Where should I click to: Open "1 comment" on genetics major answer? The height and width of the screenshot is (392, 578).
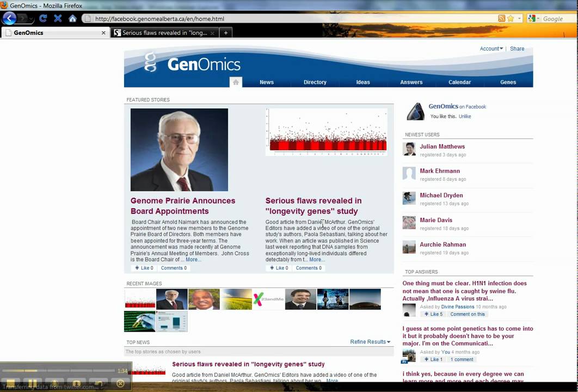[x=462, y=359]
